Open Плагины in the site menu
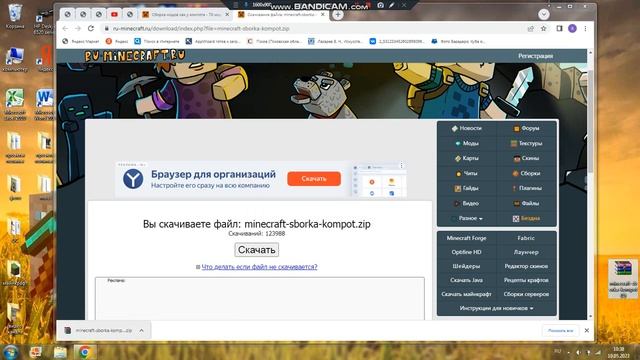640x360 pixels. (x=526, y=188)
